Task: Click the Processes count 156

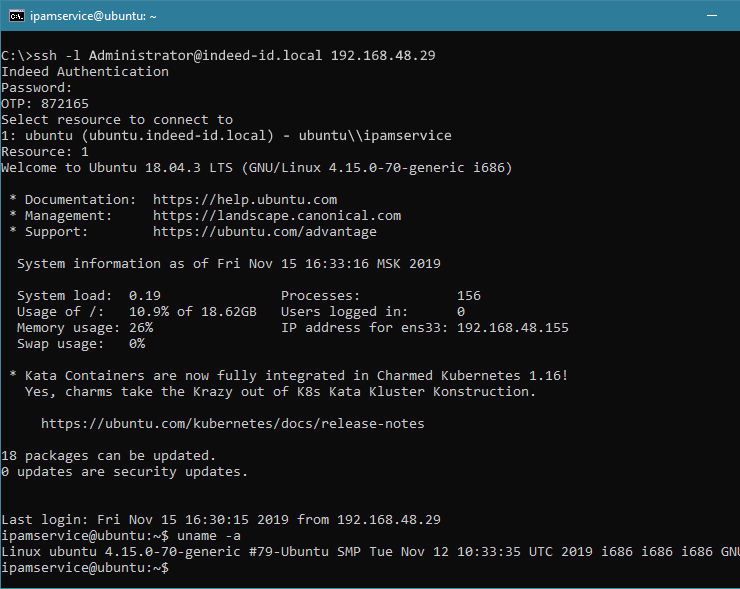Action: tap(469, 296)
